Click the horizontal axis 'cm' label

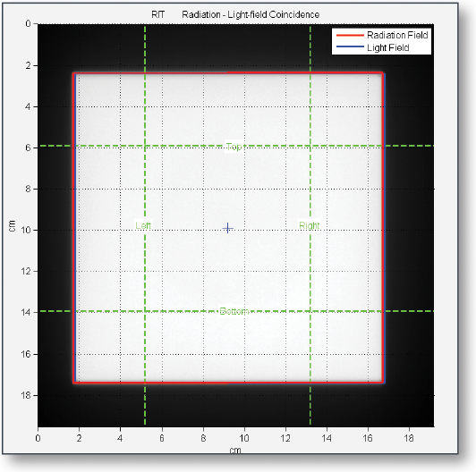point(235,451)
